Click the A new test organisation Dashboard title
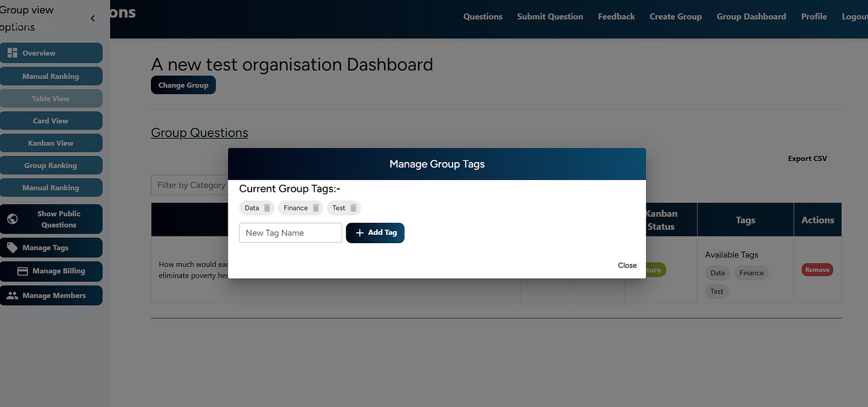868x407 pixels. (292, 64)
